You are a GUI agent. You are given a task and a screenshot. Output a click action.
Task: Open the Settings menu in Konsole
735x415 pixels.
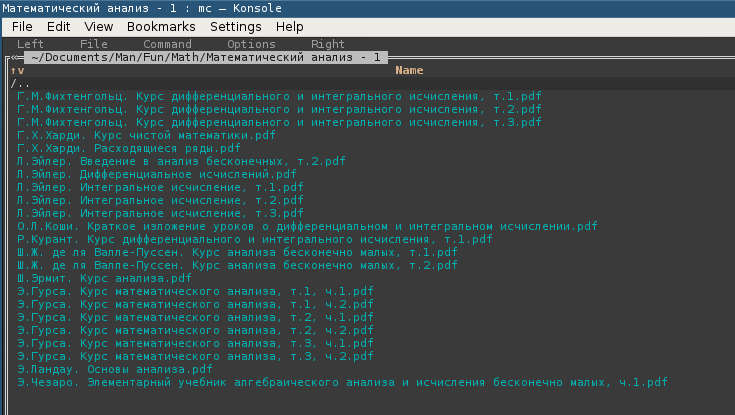pyautogui.click(x=236, y=27)
